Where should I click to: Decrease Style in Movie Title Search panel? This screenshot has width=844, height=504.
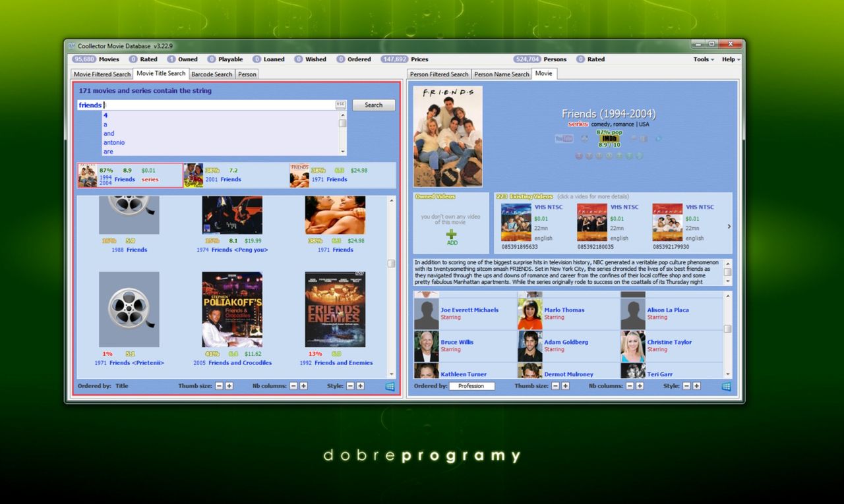click(350, 386)
